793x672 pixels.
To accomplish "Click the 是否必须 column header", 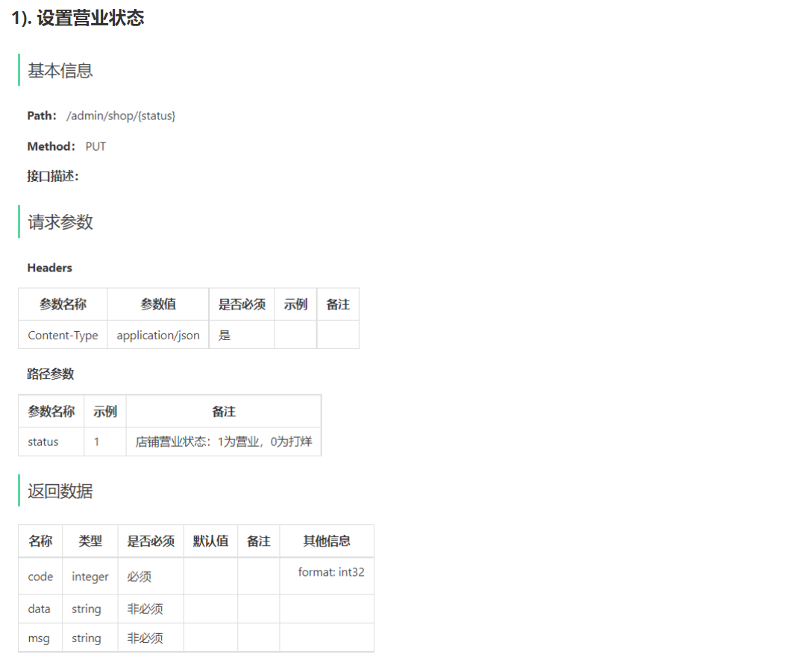I will (241, 304).
